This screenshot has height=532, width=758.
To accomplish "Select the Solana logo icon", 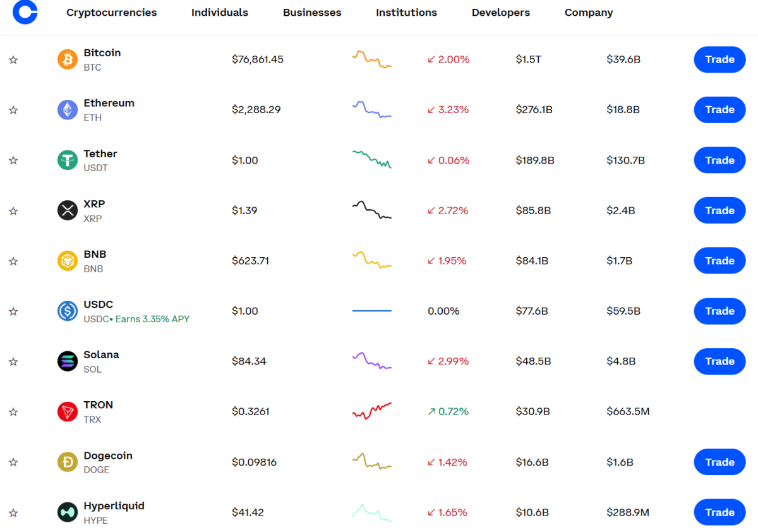I will (x=68, y=361).
